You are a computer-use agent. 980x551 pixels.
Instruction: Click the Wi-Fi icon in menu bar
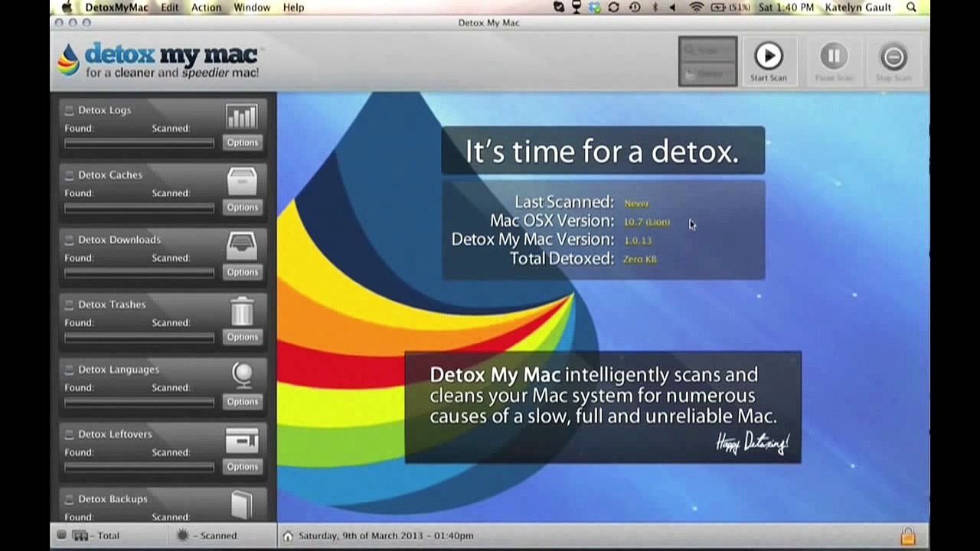coord(697,8)
